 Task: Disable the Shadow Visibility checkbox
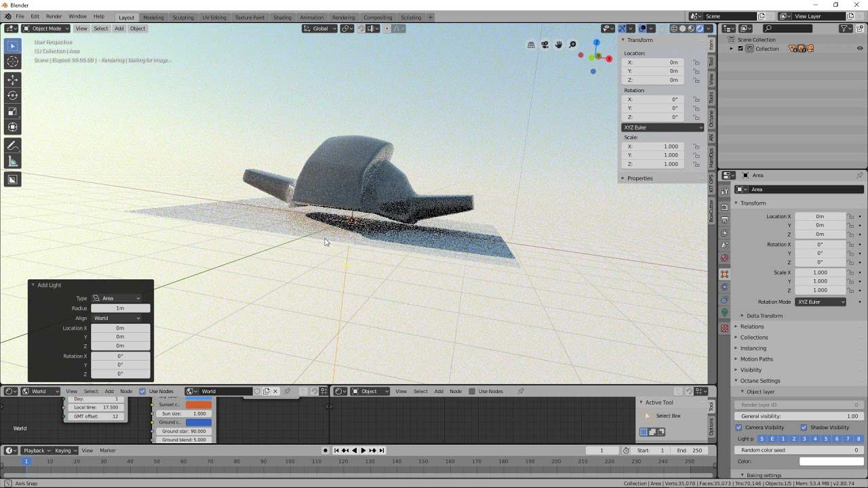pos(804,428)
